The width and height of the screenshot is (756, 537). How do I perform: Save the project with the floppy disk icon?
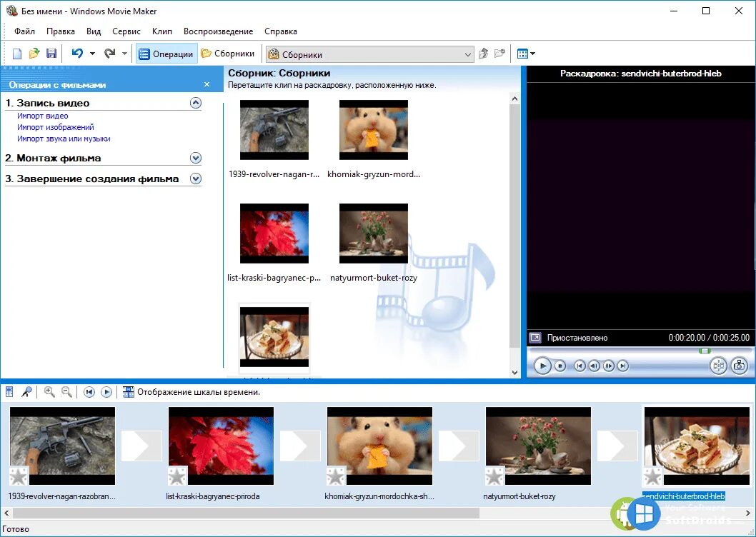pos(51,54)
